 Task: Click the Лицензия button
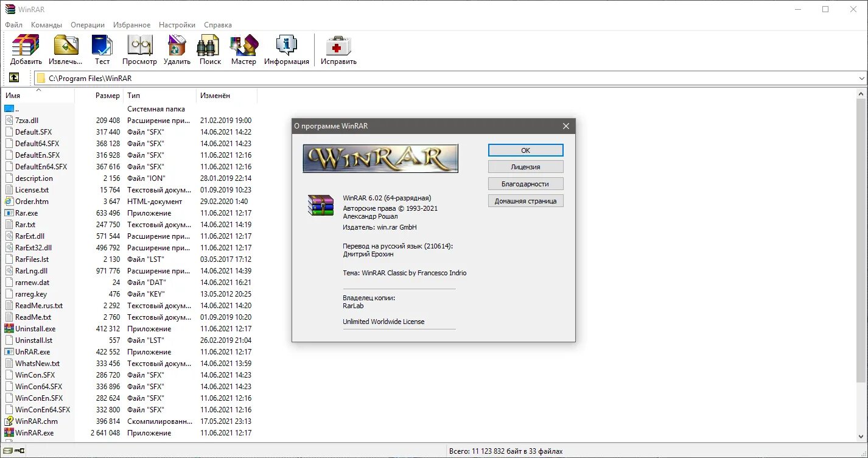point(526,167)
